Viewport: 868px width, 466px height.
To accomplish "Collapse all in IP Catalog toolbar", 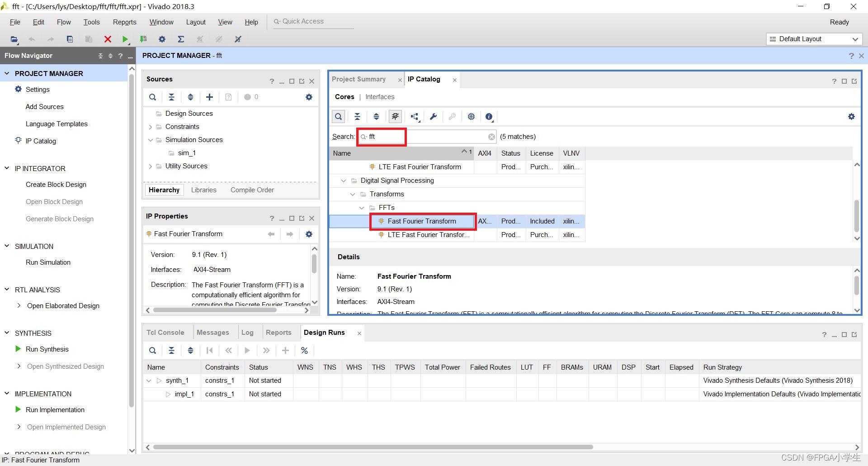I will click(357, 117).
